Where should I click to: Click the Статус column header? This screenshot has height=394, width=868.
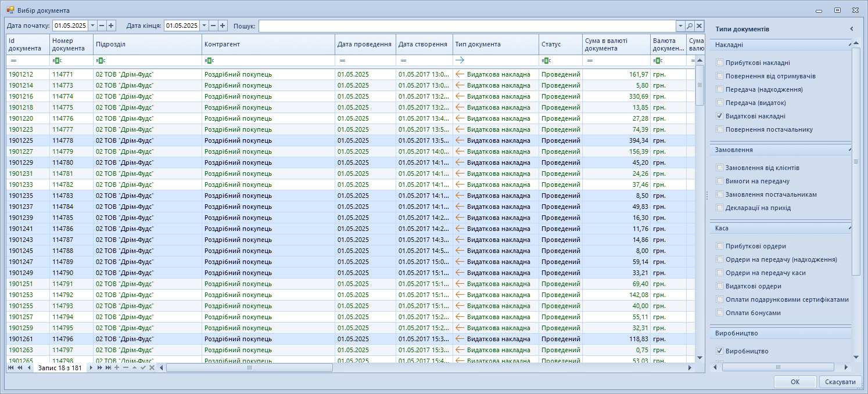(x=560, y=45)
